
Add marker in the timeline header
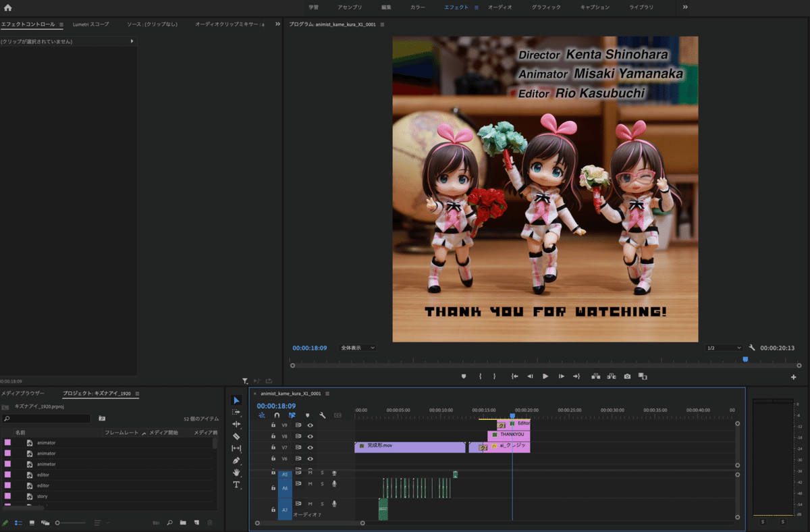307,415
